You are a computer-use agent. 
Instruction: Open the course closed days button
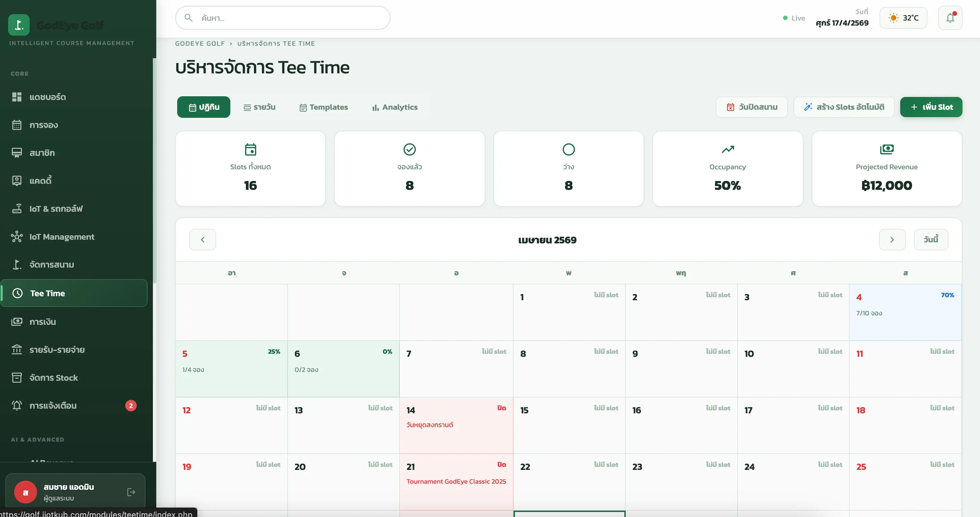[x=752, y=107]
